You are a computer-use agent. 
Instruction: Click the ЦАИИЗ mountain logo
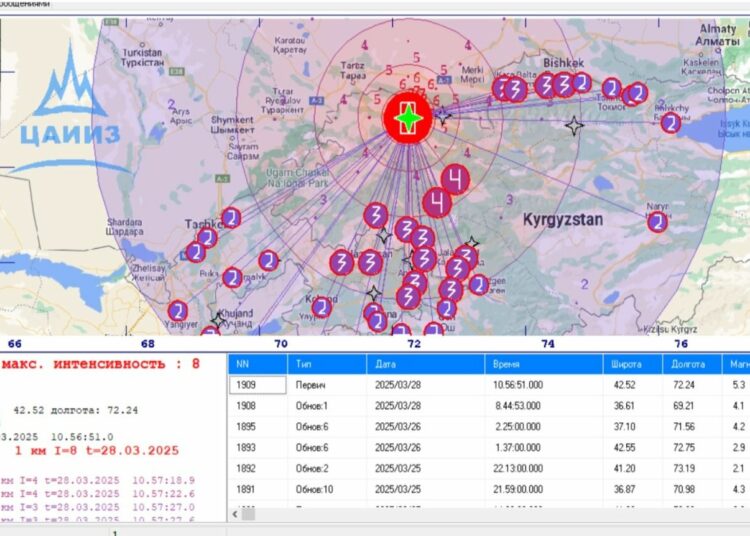pos(69,111)
